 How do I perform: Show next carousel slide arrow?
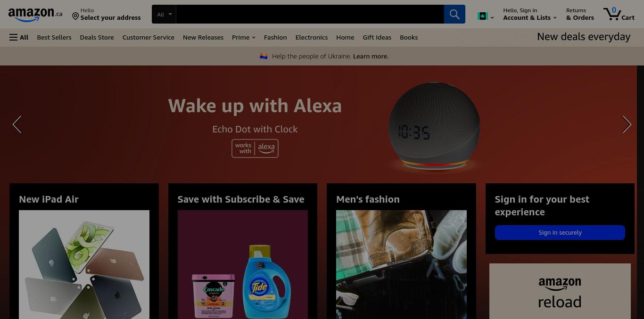[x=627, y=124]
